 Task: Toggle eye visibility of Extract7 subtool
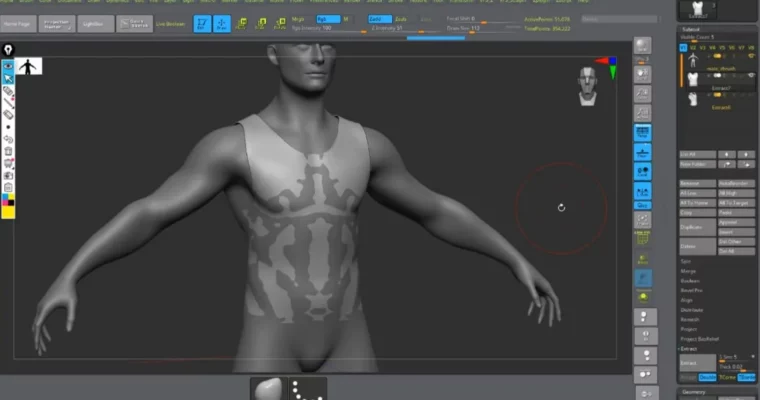pyautogui.click(x=751, y=76)
